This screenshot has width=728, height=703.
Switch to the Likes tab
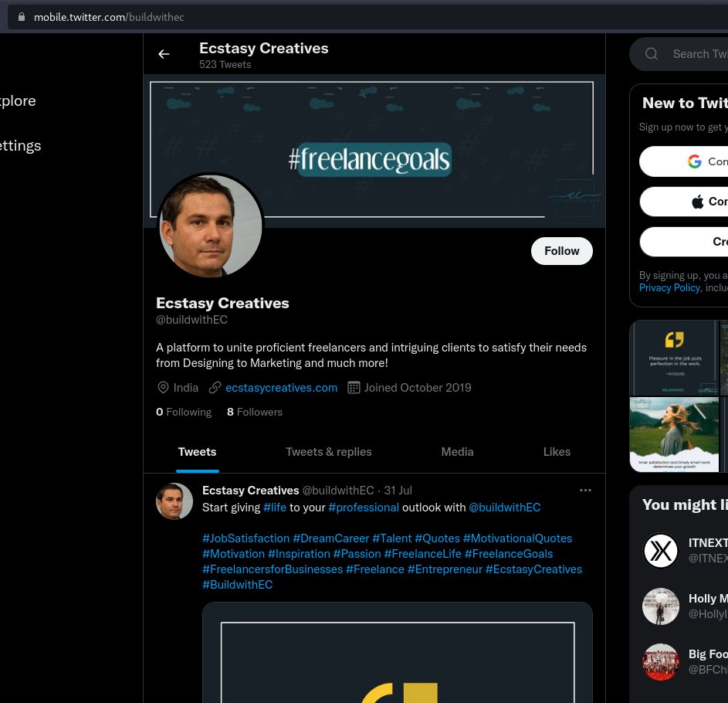[557, 452]
